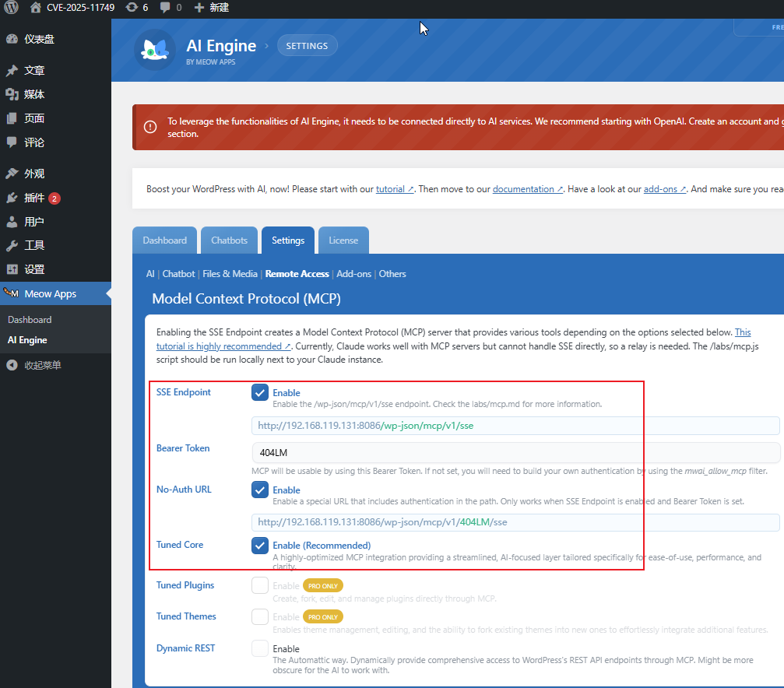Toggle the Tuned Themes checkbox

coord(260,616)
